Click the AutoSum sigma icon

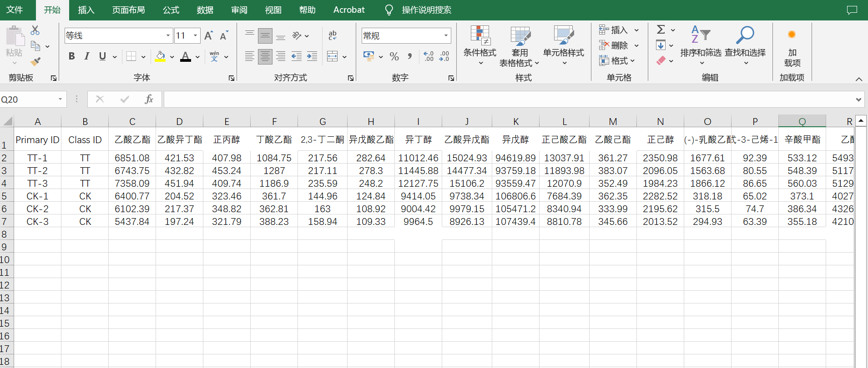coord(661,30)
